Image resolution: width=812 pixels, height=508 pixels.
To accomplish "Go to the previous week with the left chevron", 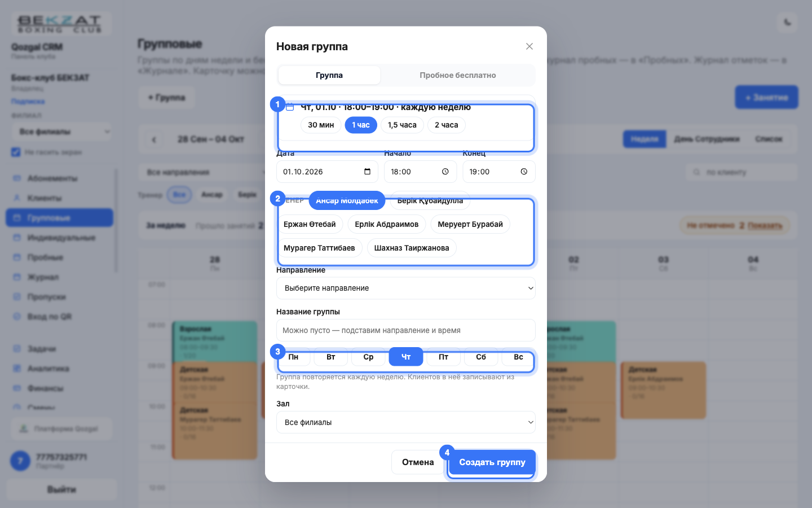I will (x=154, y=139).
